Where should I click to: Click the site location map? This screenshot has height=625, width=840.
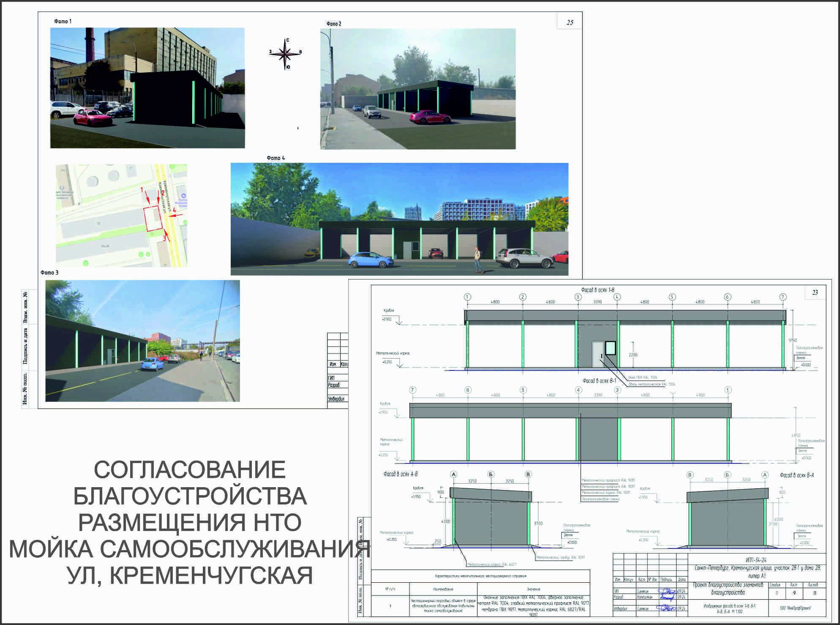click(121, 216)
